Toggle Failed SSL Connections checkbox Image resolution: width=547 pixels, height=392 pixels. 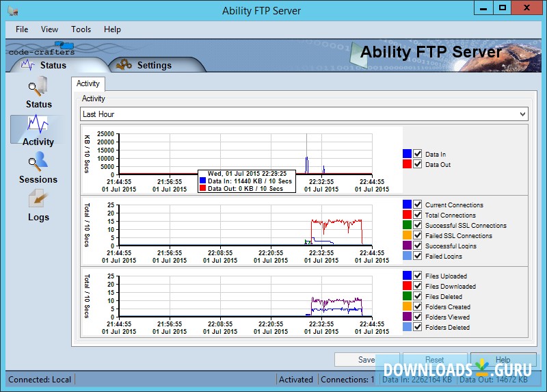(x=418, y=235)
